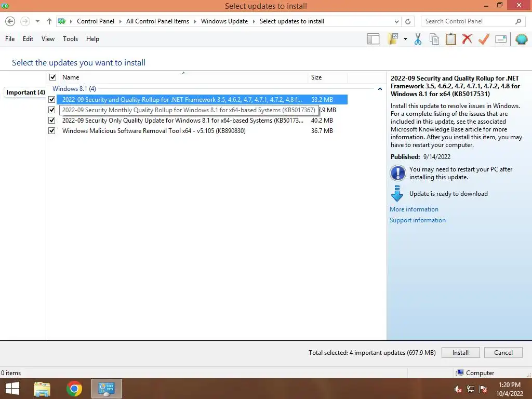Viewport: 532px width, 399px height.
Task: Go up one level with the up arrow
Action: pos(49,21)
